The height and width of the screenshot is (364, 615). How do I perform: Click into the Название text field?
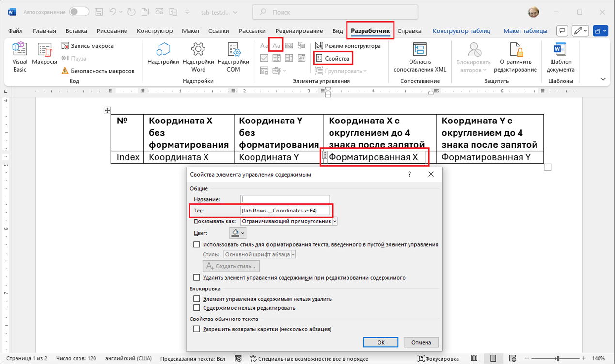click(x=285, y=199)
